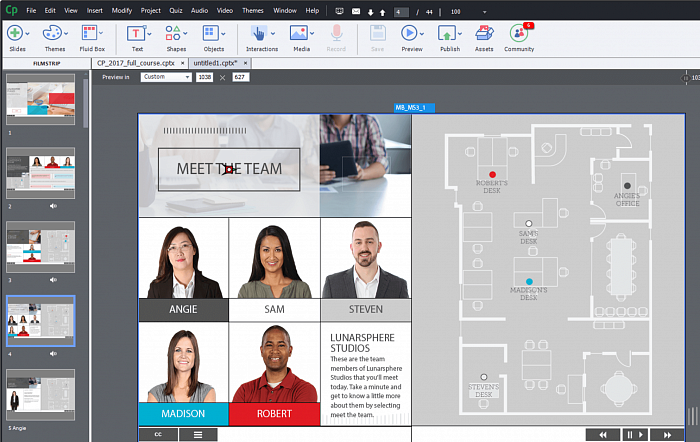The height and width of the screenshot is (442, 700).
Task: Open the Media tool
Action: tap(301, 35)
